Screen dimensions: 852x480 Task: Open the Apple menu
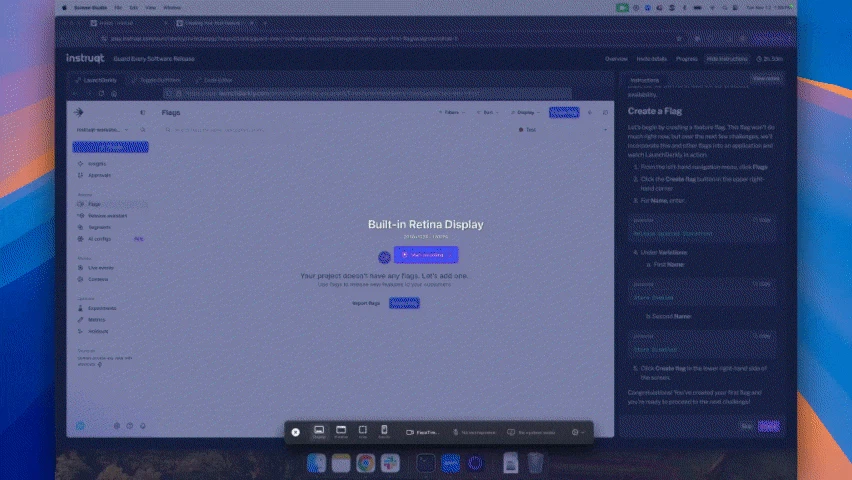tap(65, 8)
